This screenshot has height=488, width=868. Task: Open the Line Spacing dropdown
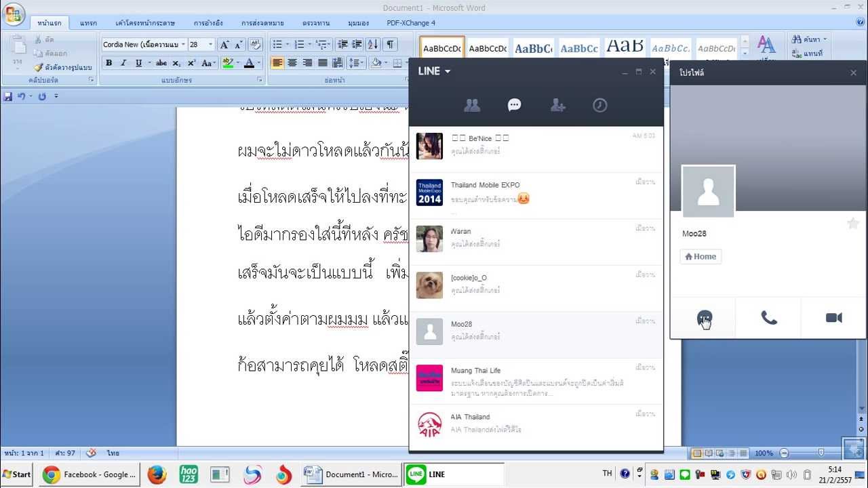(x=356, y=63)
